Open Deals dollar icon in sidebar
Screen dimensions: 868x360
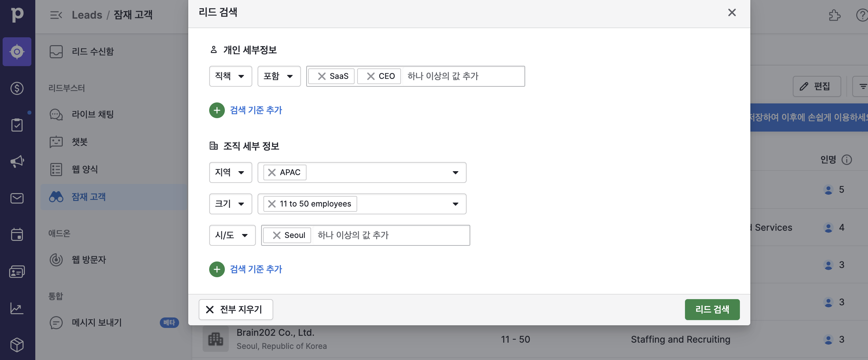coord(17,88)
